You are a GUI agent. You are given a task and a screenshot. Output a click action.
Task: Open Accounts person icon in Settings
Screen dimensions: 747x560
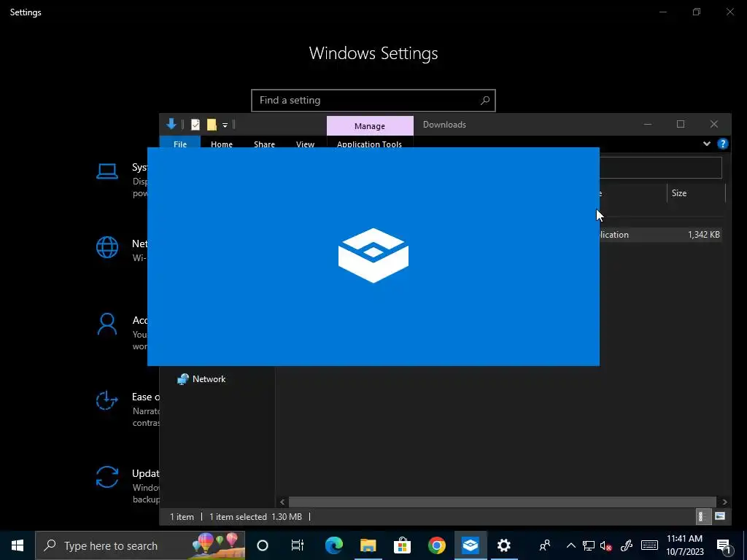(107, 324)
